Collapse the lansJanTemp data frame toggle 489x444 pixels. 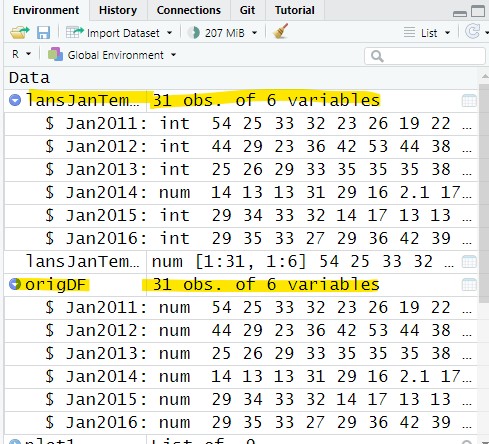(x=15, y=100)
